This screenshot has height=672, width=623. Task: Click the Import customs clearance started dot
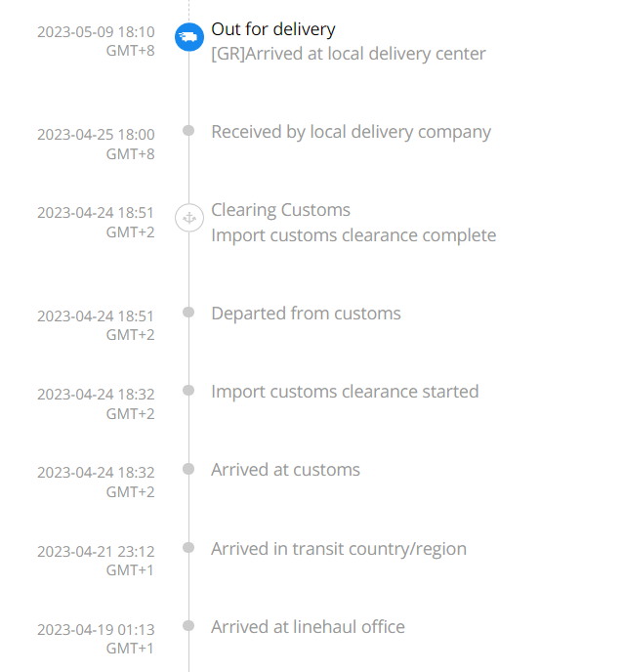click(188, 391)
